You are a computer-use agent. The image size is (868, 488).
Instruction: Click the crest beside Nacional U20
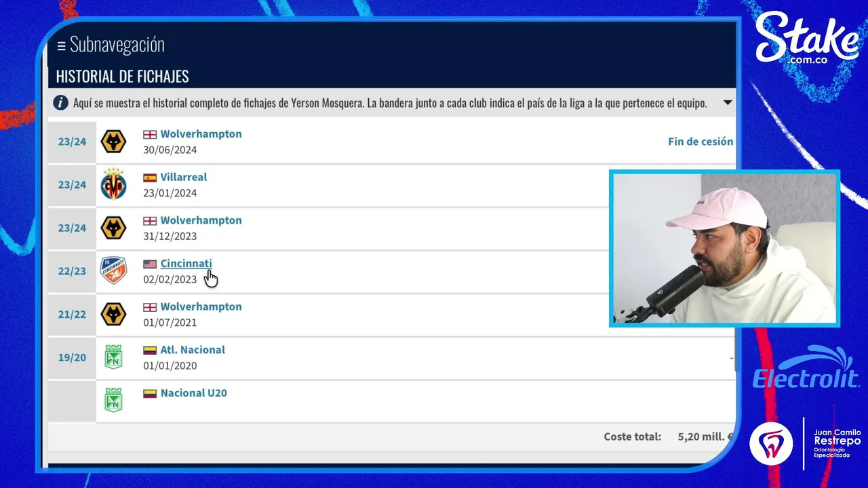[x=113, y=400]
